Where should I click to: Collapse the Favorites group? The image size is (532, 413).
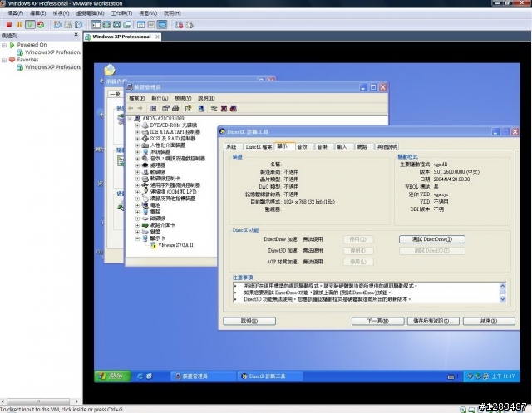[5, 60]
